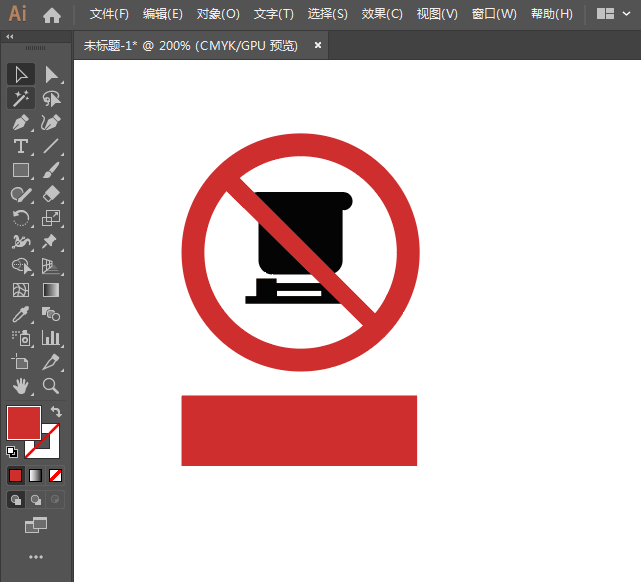
Task: Choose the Pen tool
Action: click(21, 123)
